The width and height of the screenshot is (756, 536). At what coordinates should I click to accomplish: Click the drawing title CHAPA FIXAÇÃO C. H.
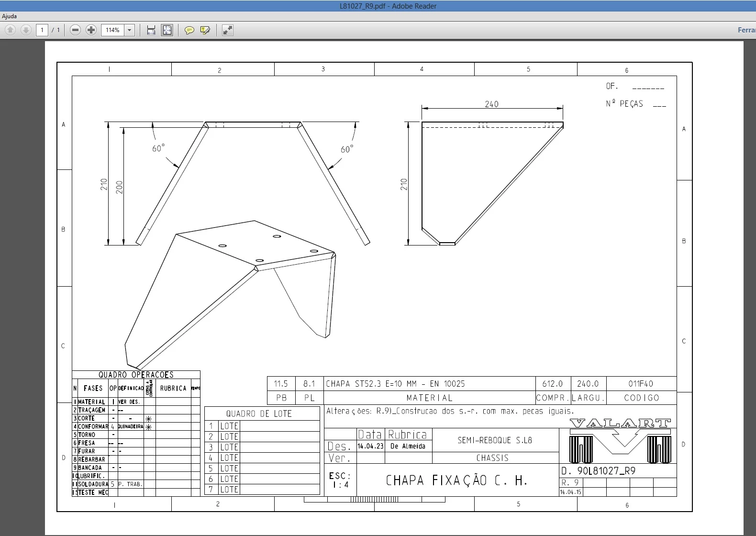(457, 480)
